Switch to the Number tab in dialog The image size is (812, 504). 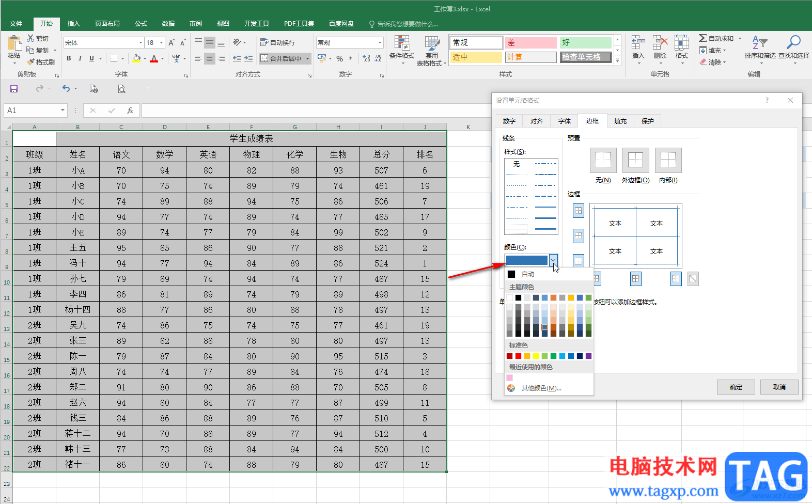coord(509,121)
